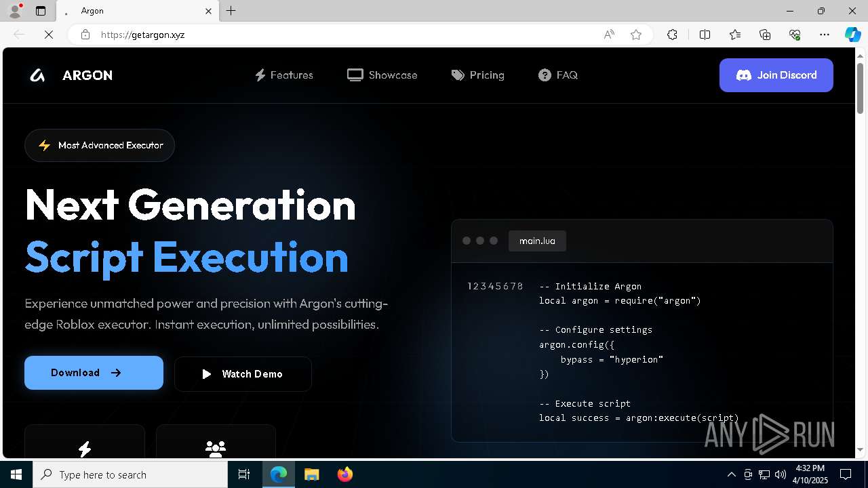
Task: Select the Argon browser tab
Action: (138, 11)
